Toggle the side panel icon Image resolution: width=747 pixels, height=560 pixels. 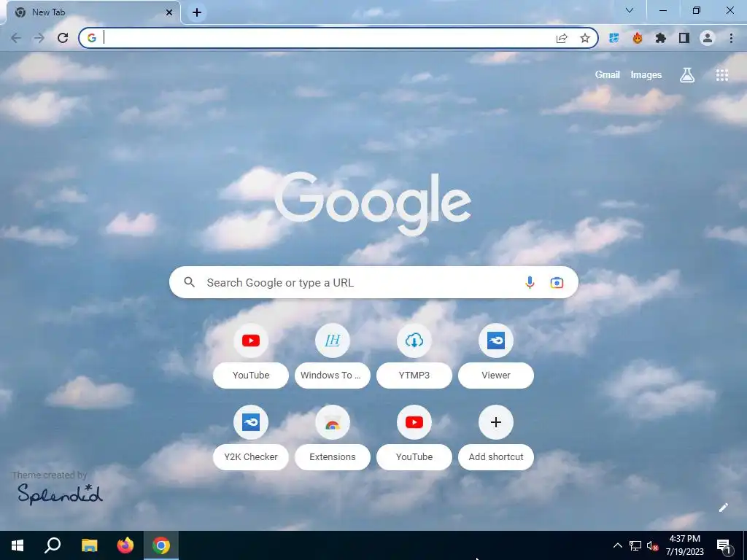[x=684, y=38]
